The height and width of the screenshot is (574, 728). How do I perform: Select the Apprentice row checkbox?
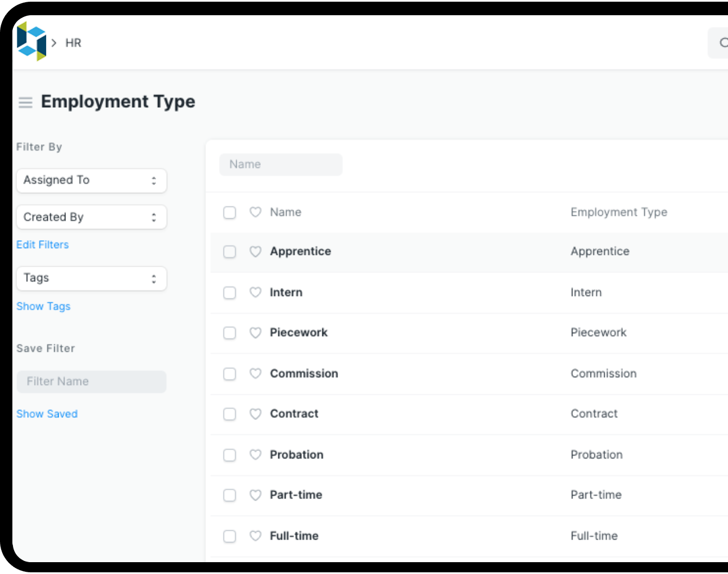[229, 251]
